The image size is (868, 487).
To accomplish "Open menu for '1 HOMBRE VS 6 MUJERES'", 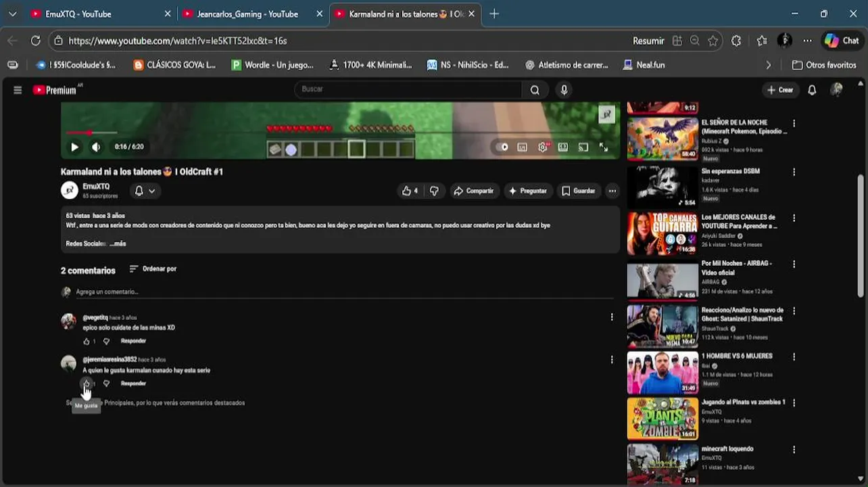I will coord(794,357).
